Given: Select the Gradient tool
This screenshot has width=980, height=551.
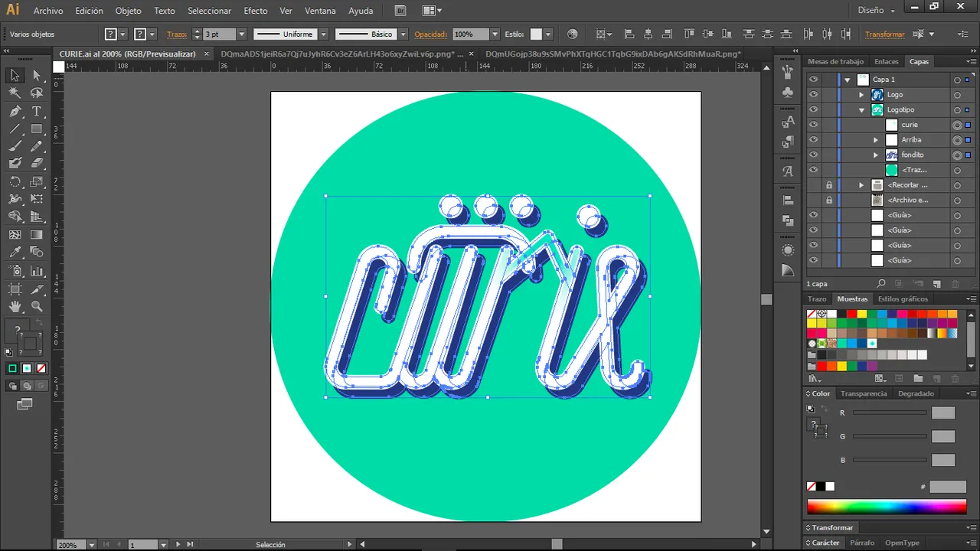Looking at the screenshot, I should coord(36,235).
